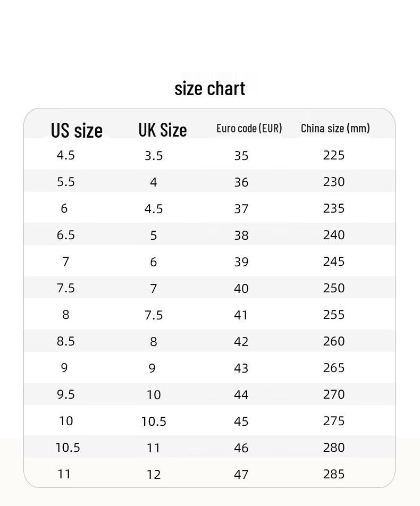This screenshot has width=420, height=506.
Task: Select the Euro code 36 cell
Action: tap(241, 182)
